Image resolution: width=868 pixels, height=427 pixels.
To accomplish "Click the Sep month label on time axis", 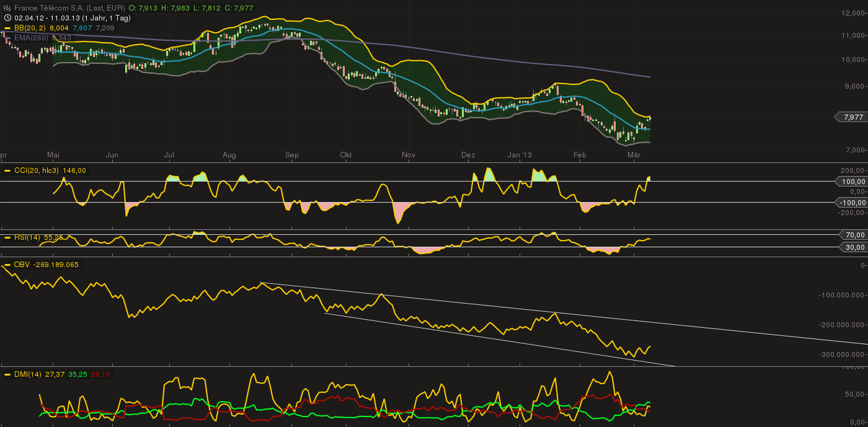I will click(292, 154).
